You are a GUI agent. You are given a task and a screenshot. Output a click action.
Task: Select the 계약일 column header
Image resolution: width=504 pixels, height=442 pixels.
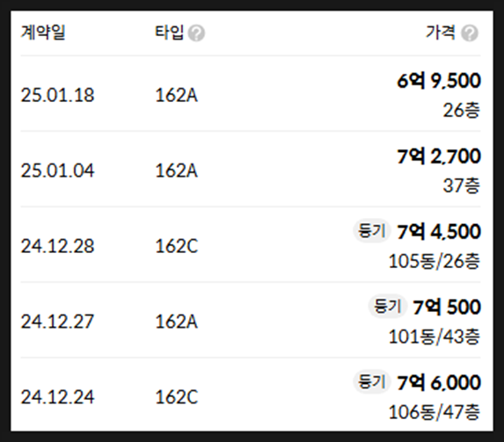tap(43, 33)
